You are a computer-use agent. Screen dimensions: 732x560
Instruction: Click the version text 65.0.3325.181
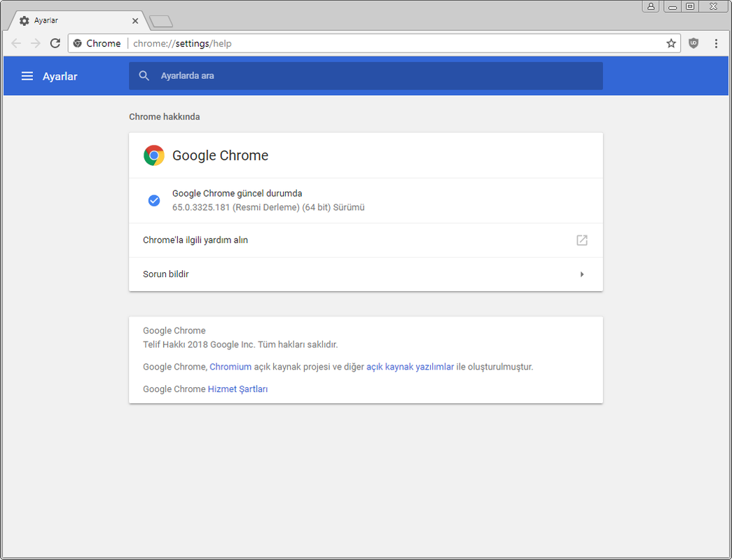coord(201,207)
